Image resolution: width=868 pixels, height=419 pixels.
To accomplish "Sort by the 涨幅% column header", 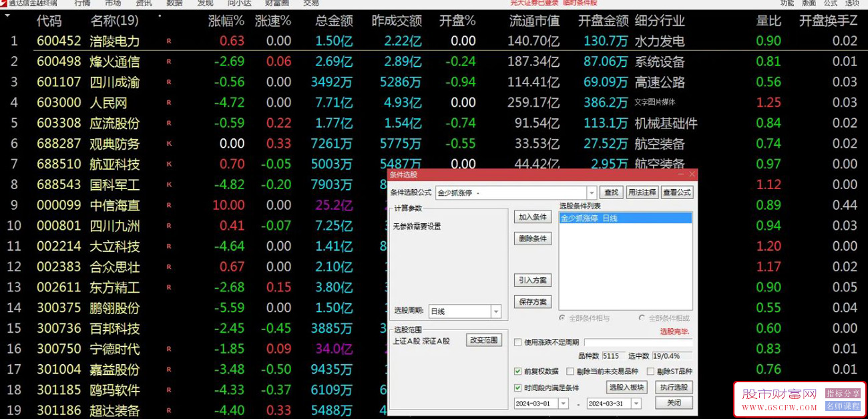I will click(x=226, y=21).
